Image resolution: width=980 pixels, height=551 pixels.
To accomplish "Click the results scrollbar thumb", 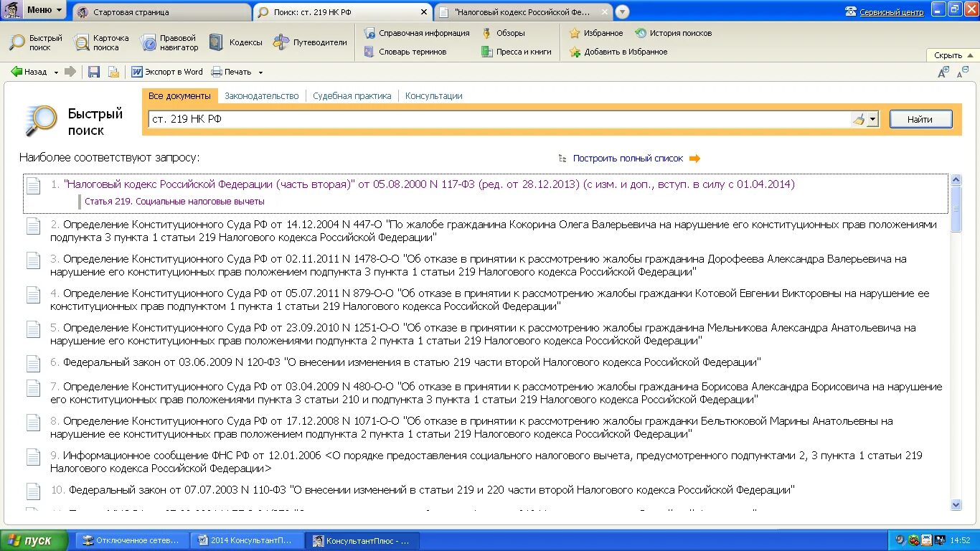I will [x=956, y=209].
